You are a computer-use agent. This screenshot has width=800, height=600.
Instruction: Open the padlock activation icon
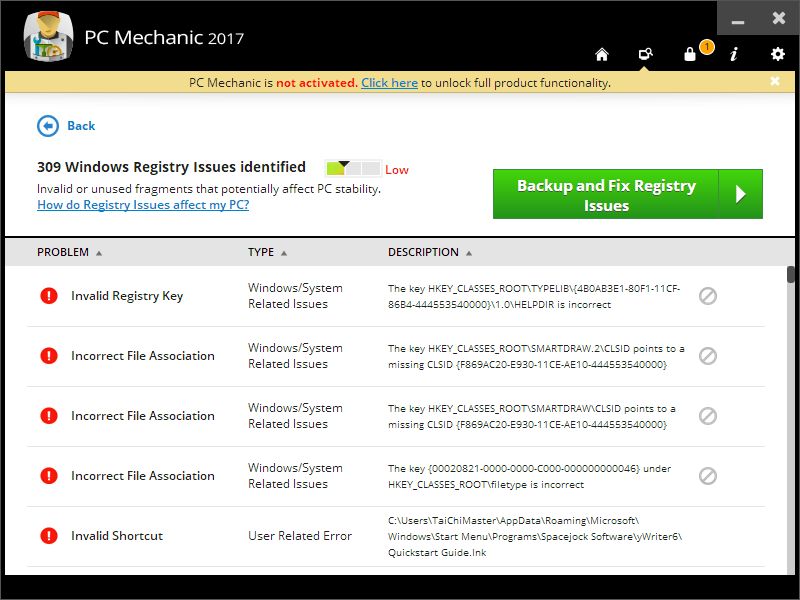[690, 54]
